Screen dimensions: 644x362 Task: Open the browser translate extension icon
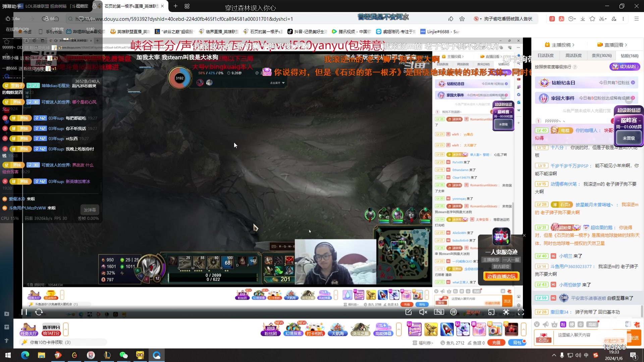(552, 19)
